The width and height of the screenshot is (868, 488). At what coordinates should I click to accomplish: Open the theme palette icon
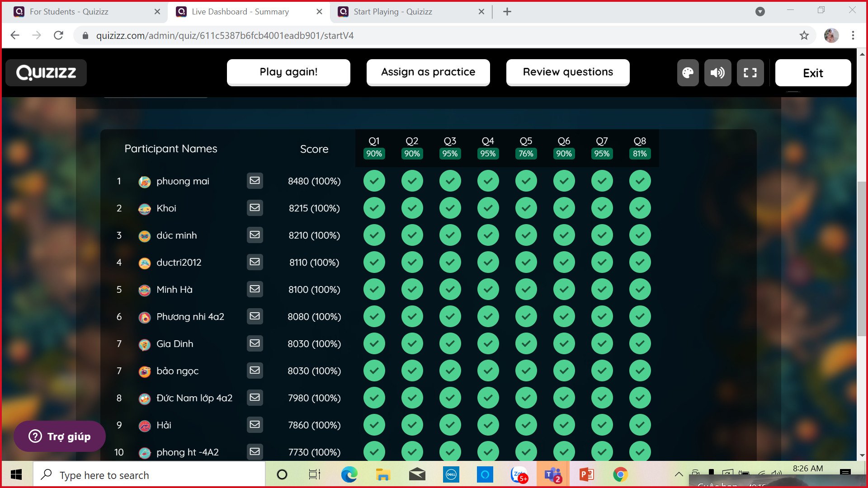pyautogui.click(x=688, y=73)
